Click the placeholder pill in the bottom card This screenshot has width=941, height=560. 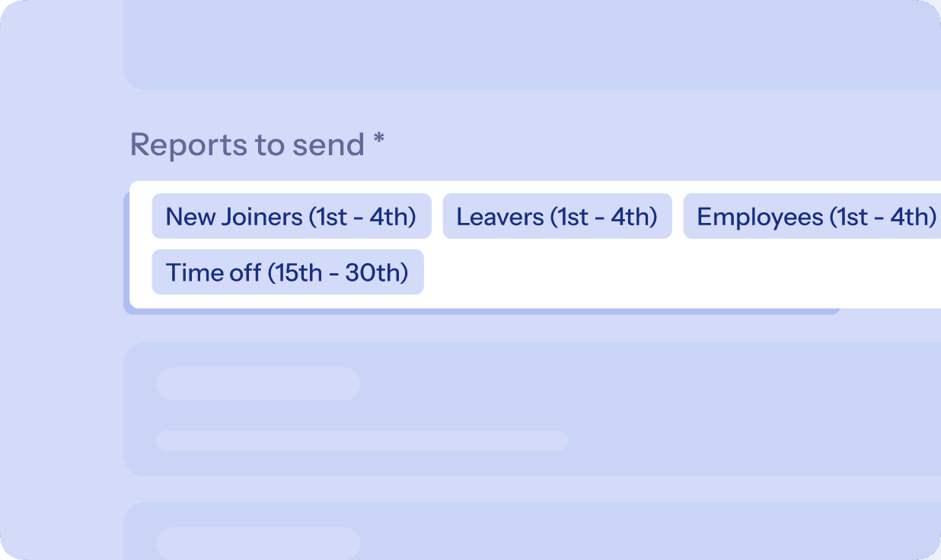pyautogui.click(x=258, y=542)
